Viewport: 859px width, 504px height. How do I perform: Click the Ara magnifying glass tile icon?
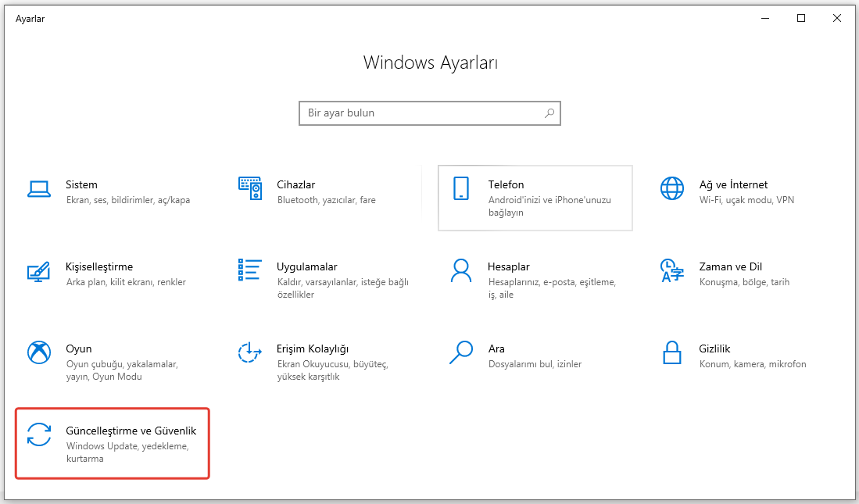(461, 352)
